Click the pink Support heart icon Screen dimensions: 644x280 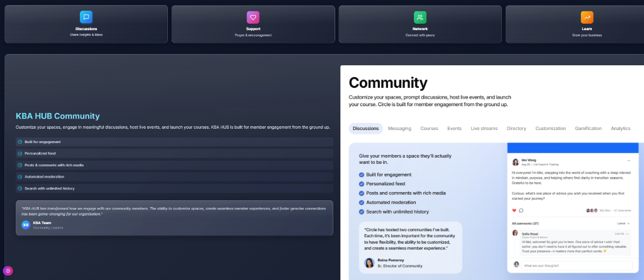click(253, 17)
